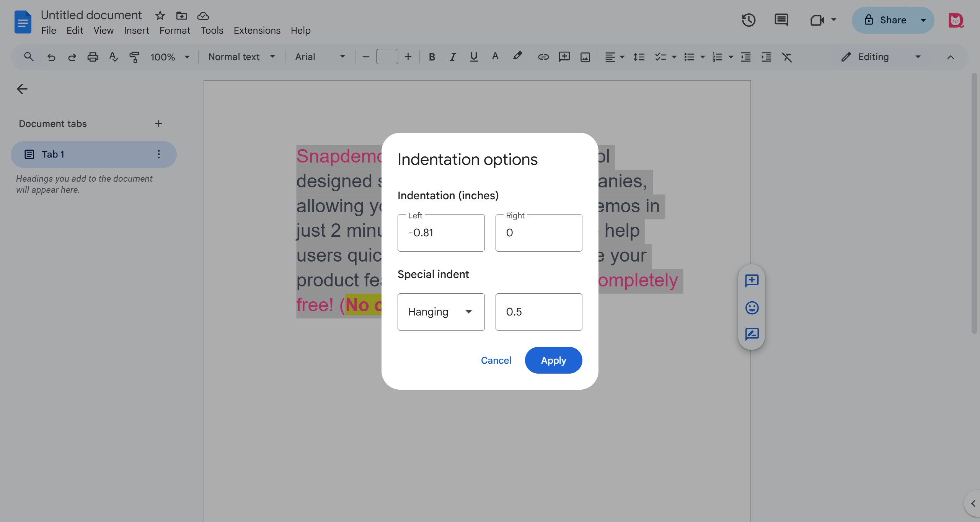This screenshot has width=980, height=522.
Task: Open the text alignment dropdown
Action: (x=615, y=57)
